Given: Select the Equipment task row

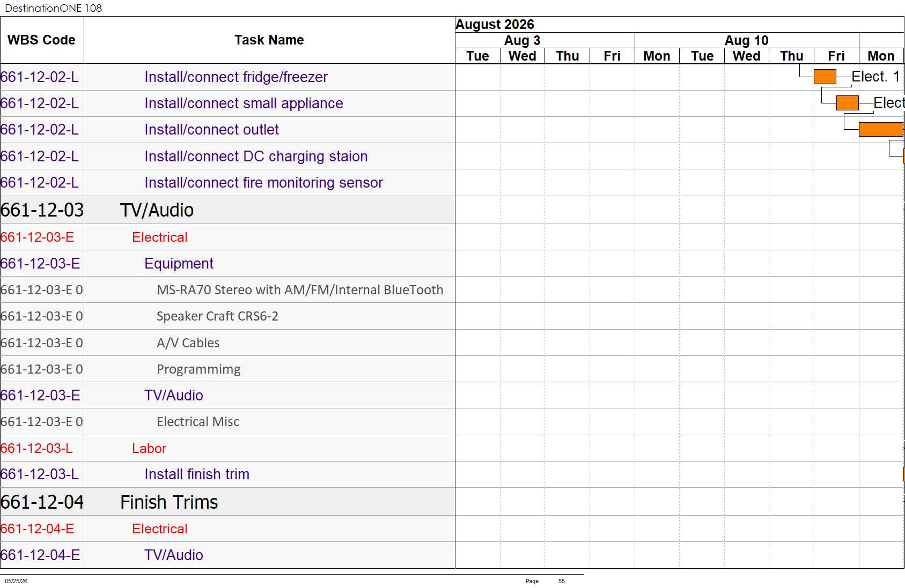Looking at the screenshot, I should point(227,264).
